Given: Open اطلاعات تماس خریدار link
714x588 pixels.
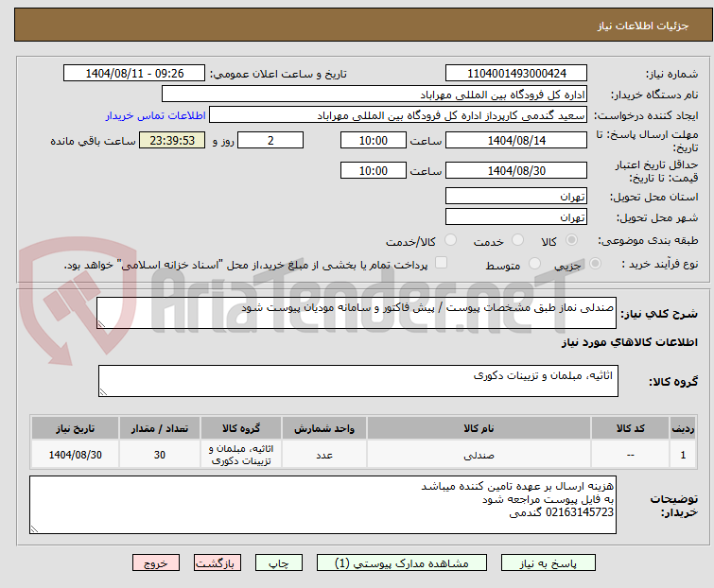Looking at the screenshot, I should click(x=156, y=115).
